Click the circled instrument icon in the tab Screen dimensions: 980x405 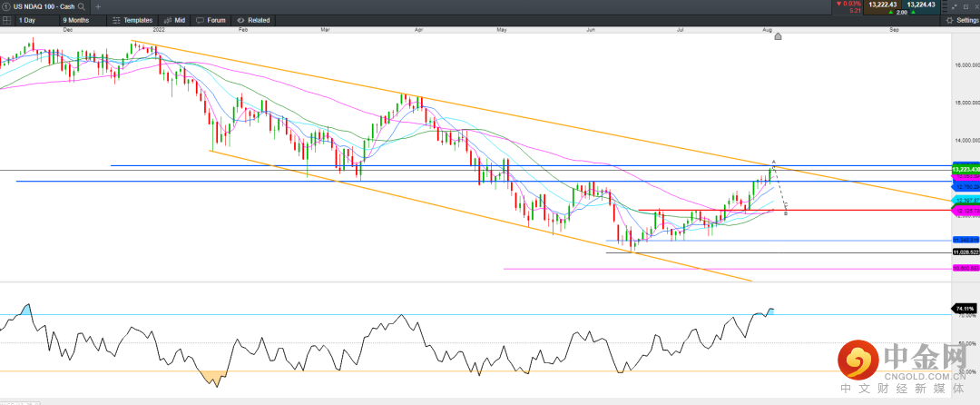[x=5, y=6]
